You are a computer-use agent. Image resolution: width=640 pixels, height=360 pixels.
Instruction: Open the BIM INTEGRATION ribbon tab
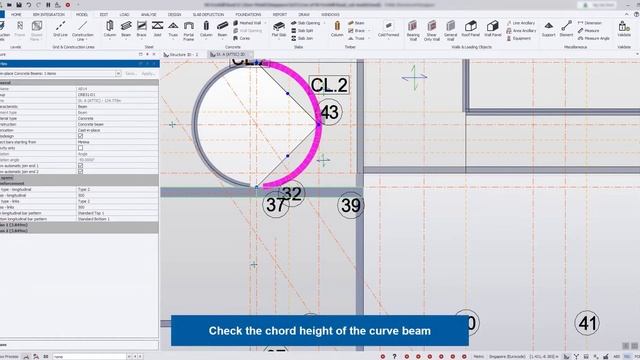49,14
